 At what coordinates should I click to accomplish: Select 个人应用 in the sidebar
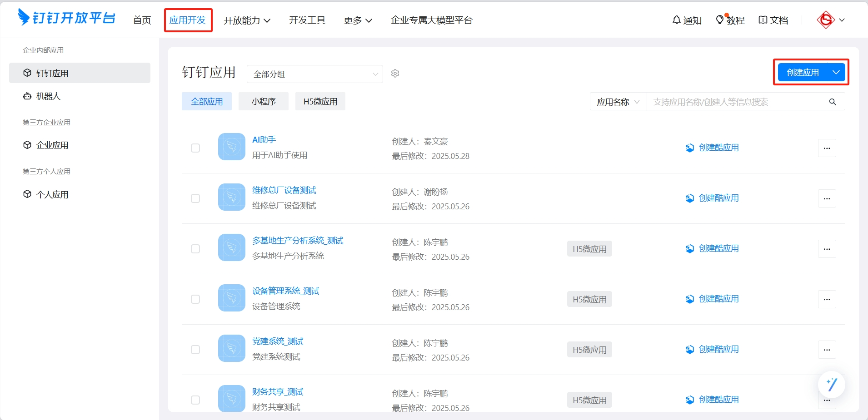[80, 195]
